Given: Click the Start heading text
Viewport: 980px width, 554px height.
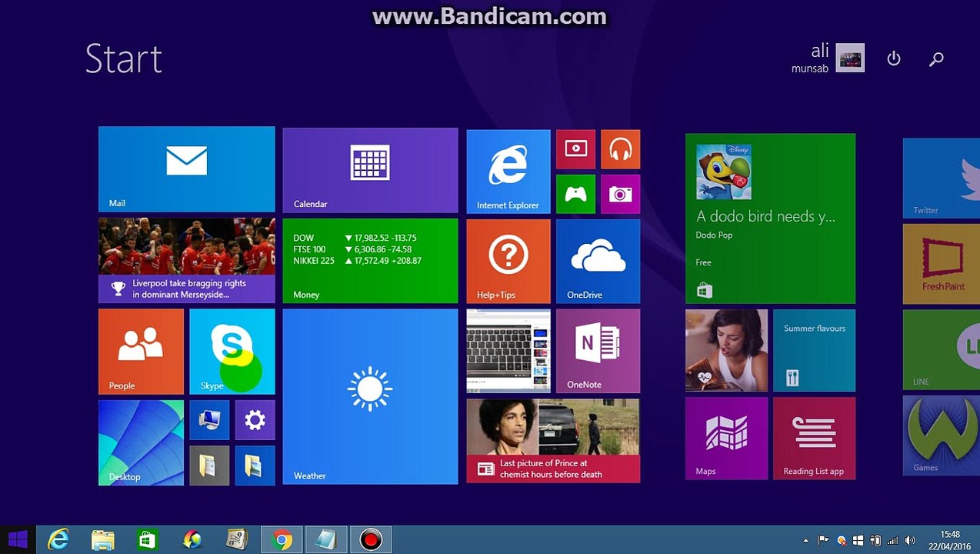Looking at the screenshot, I should 124,59.
